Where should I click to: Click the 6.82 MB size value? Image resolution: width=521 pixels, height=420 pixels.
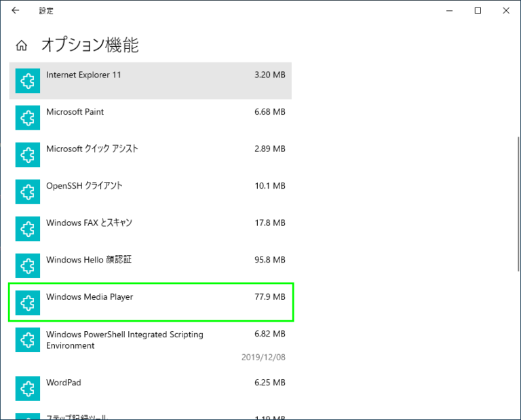click(x=270, y=334)
